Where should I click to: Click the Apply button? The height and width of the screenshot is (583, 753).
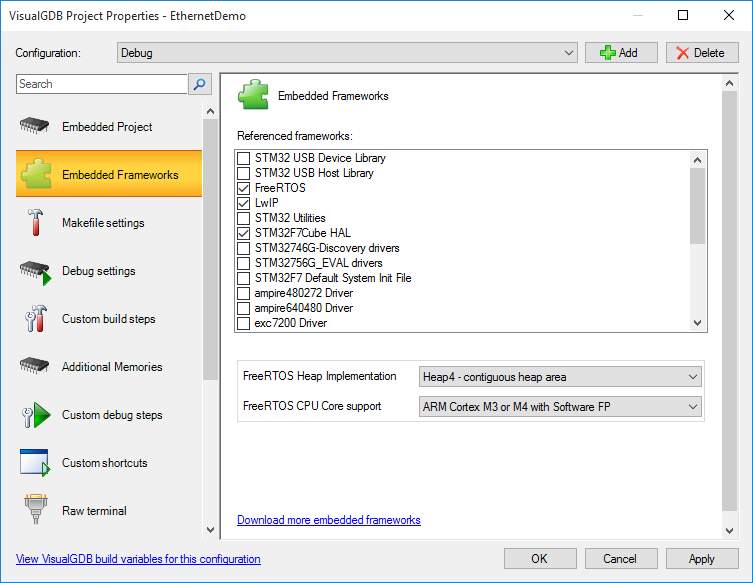click(x=702, y=559)
